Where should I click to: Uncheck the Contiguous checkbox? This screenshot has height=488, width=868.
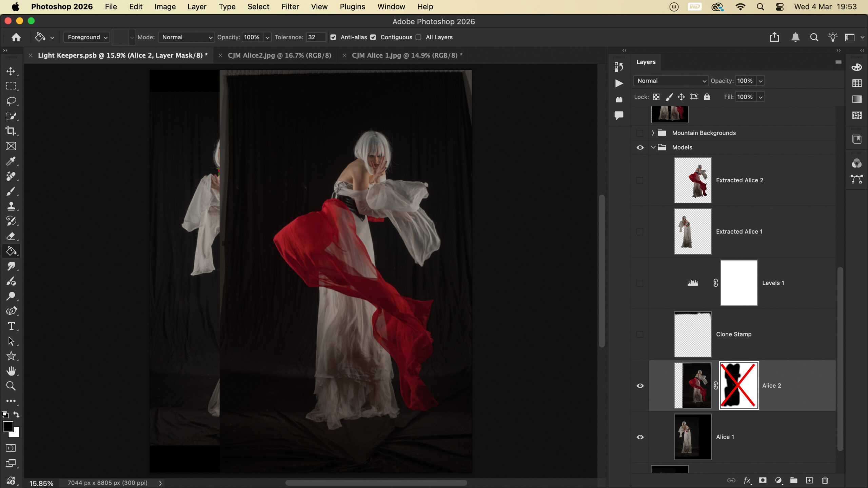click(x=373, y=37)
